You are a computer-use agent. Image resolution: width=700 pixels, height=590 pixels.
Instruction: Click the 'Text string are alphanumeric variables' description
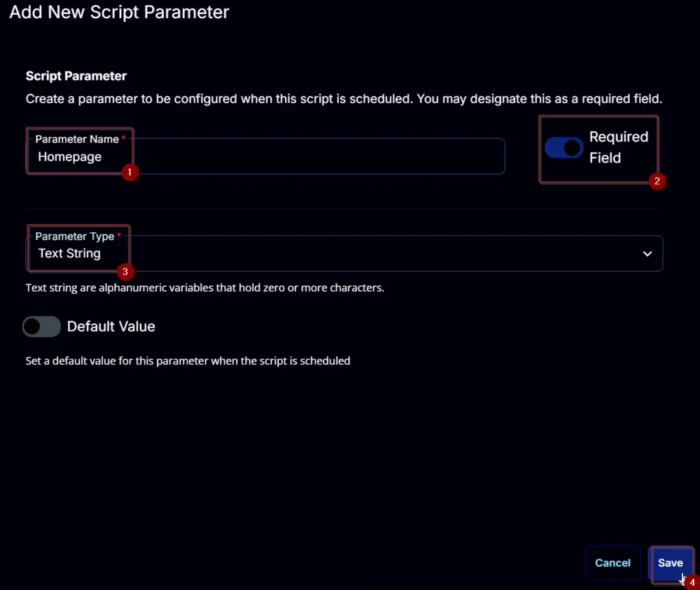pos(205,288)
